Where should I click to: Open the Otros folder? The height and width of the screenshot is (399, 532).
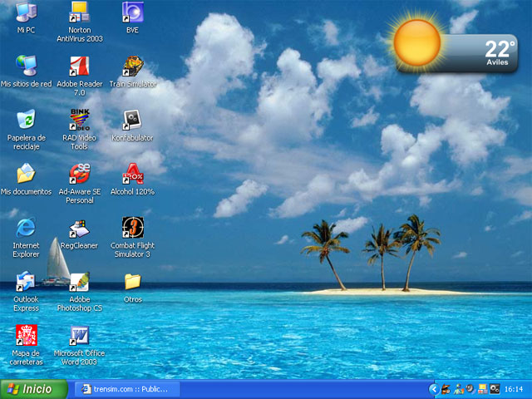coord(133,282)
